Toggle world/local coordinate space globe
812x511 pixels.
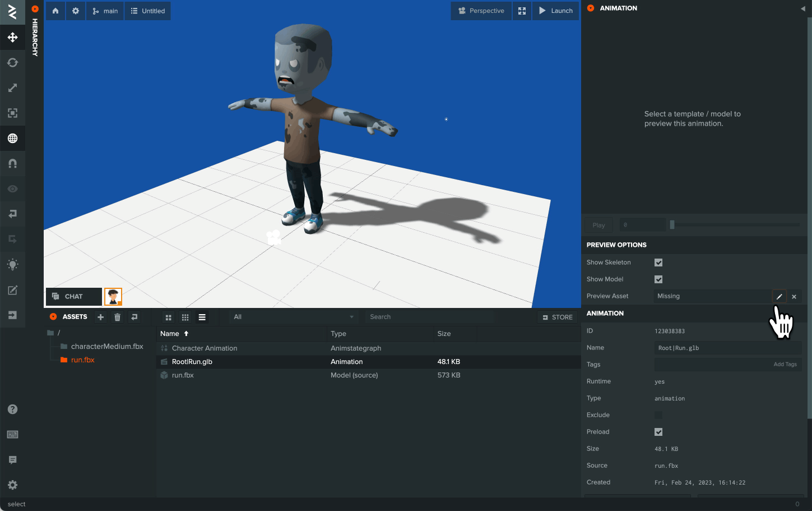[x=12, y=139]
